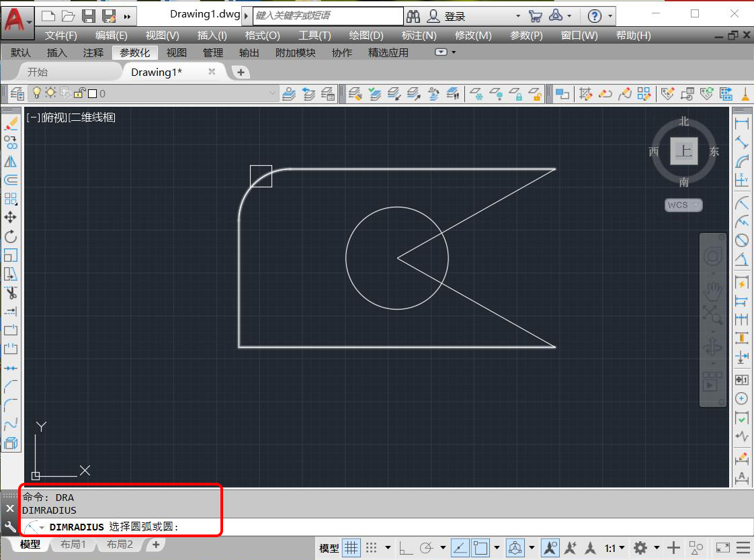Viewport: 754px width, 560px height.
Task: Open the 修改(M) menu
Action: coord(473,36)
